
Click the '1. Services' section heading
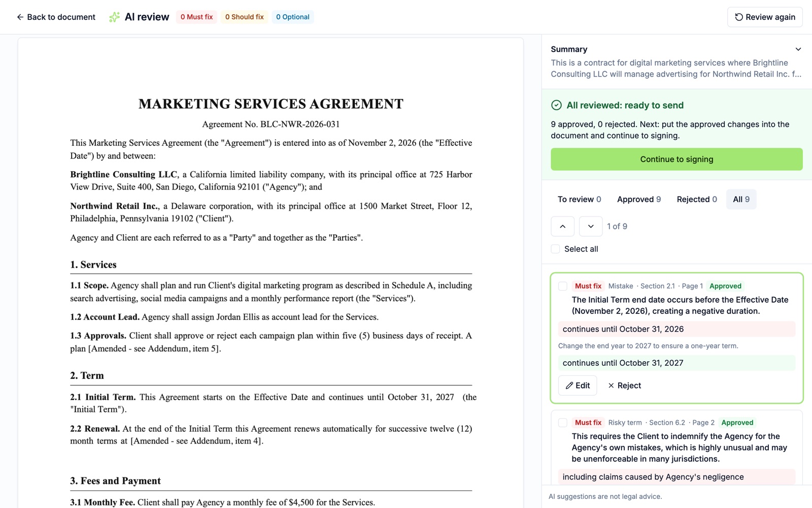tap(93, 265)
